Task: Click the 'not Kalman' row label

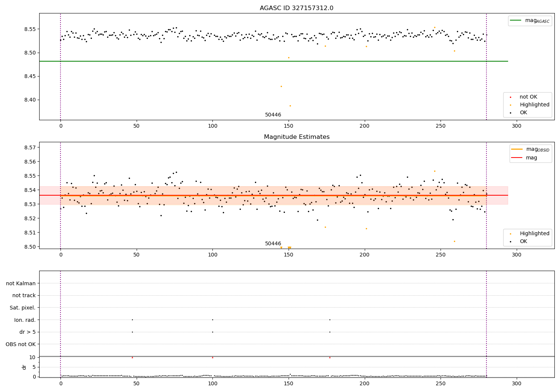Action: tap(21, 283)
